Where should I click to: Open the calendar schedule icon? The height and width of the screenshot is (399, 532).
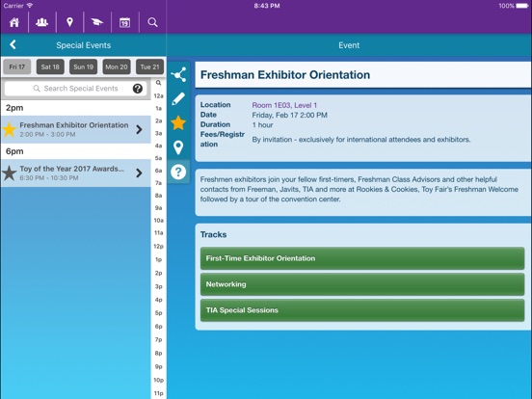point(124,22)
